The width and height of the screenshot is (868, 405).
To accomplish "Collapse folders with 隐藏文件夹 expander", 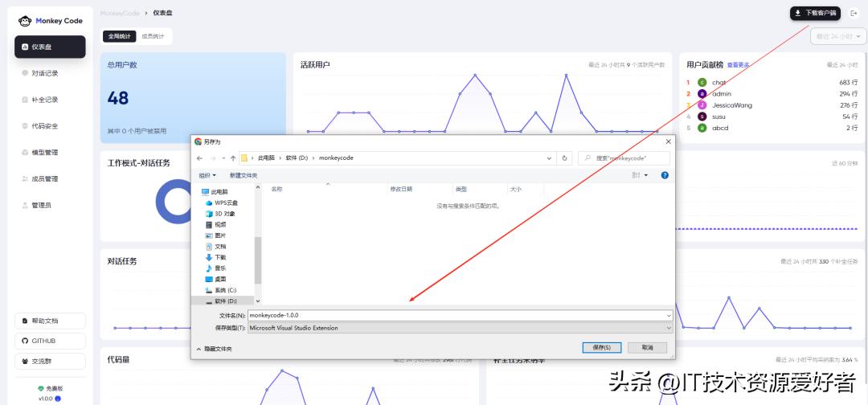I will tap(215, 349).
